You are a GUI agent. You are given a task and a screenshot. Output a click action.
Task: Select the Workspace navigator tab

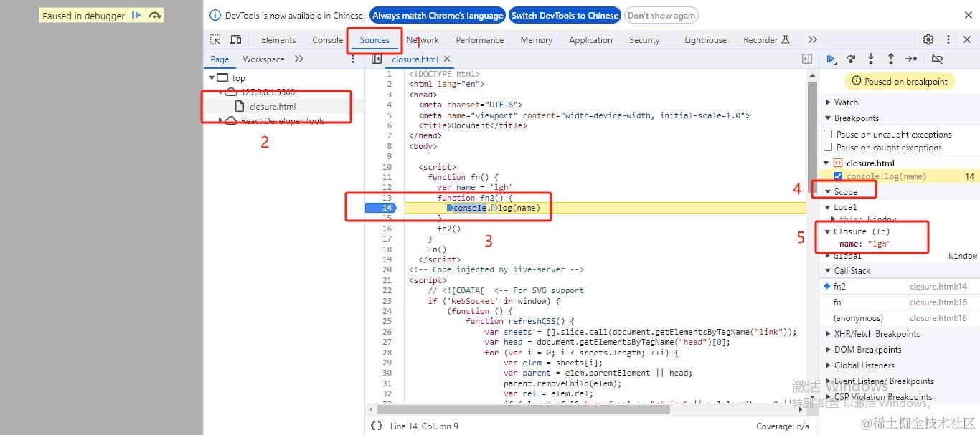point(263,59)
